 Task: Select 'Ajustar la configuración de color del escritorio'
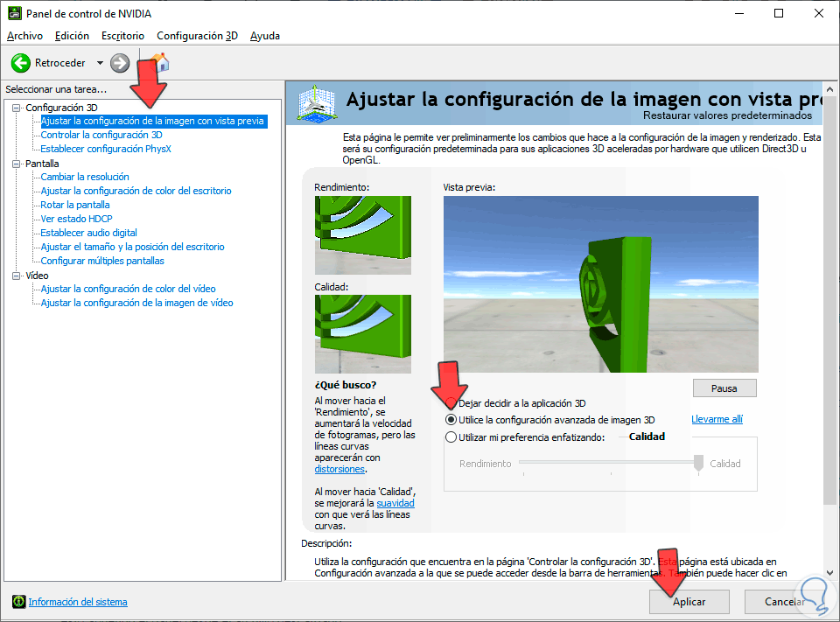click(136, 191)
